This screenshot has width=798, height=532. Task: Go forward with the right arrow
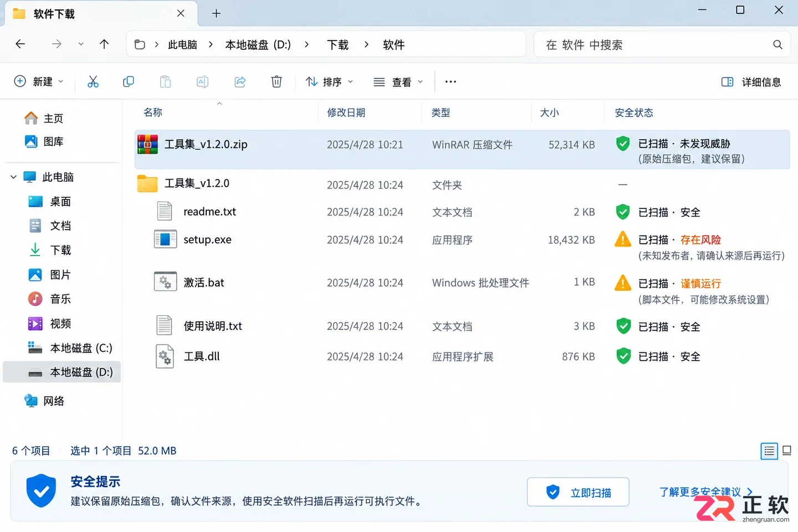pyautogui.click(x=57, y=44)
